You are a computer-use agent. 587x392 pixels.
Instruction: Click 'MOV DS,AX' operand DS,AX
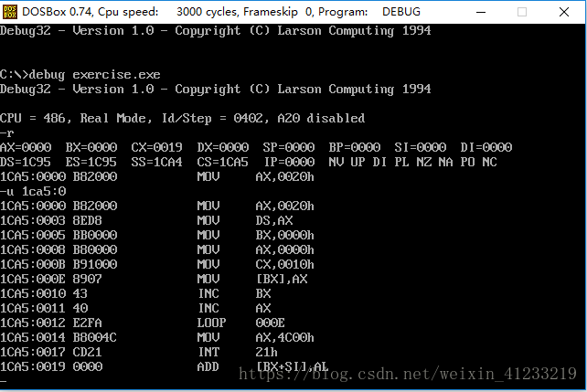click(x=274, y=220)
